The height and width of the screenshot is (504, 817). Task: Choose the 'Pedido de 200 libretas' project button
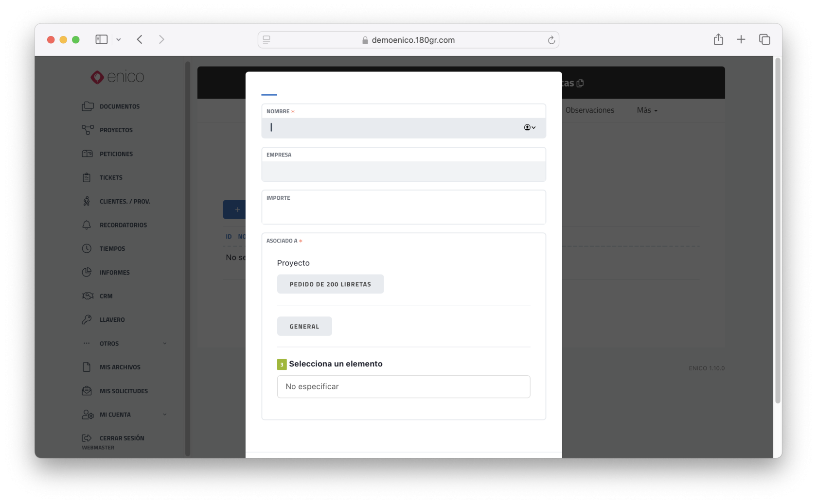330,284
